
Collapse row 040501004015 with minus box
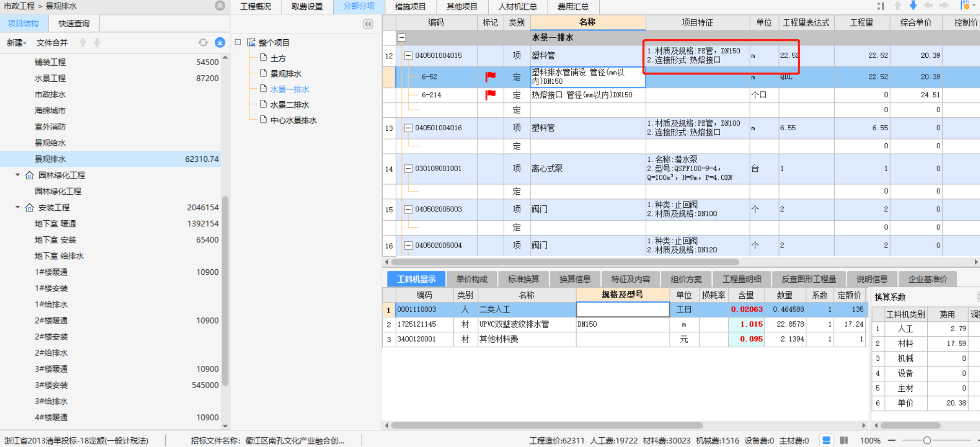[408, 55]
